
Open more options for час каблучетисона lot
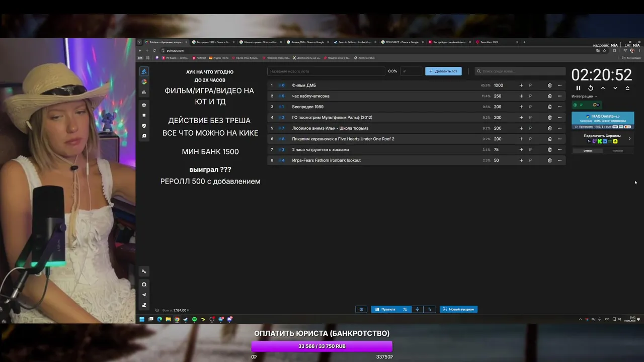coord(559,96)
